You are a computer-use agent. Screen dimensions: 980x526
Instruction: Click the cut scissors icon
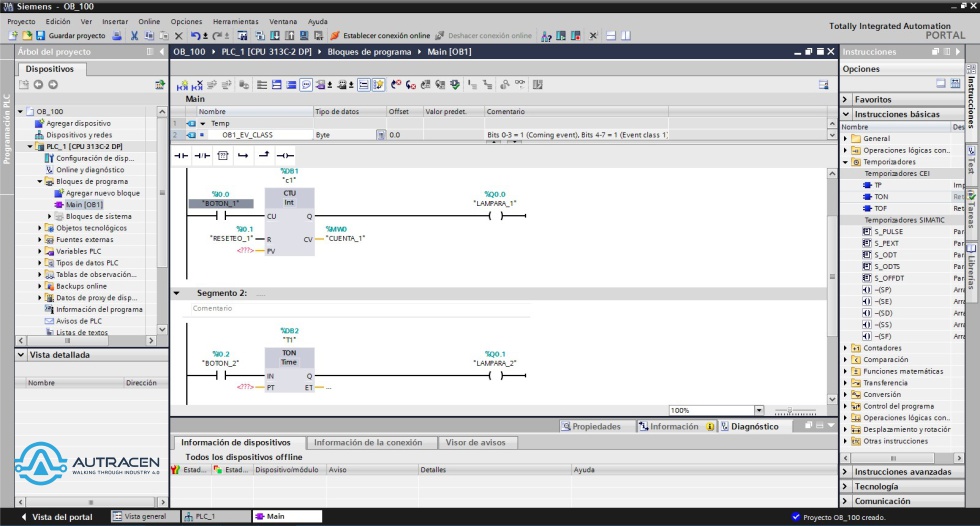point(134,35)
